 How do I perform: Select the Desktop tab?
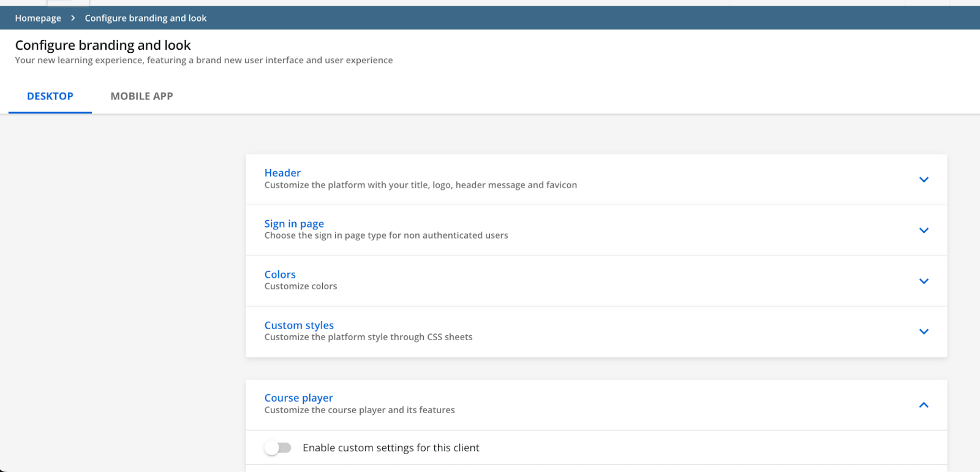pos(50,96)
